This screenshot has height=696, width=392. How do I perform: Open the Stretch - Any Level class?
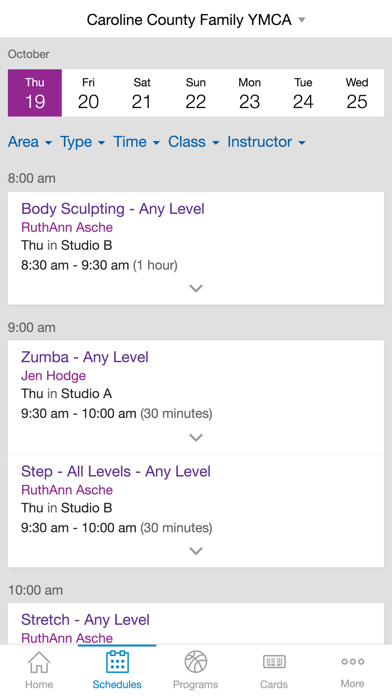point(85,620)
